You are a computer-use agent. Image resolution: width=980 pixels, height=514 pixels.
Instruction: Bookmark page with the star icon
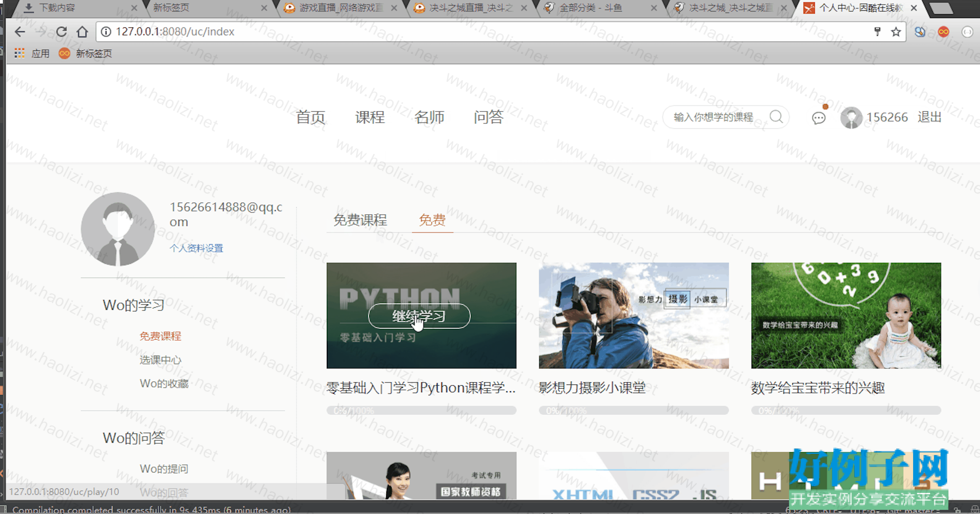896,32
